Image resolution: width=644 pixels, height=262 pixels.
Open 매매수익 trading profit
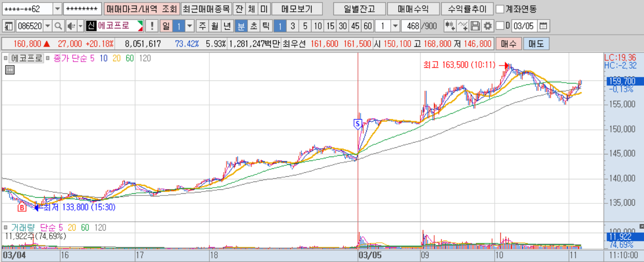point(413,9)
